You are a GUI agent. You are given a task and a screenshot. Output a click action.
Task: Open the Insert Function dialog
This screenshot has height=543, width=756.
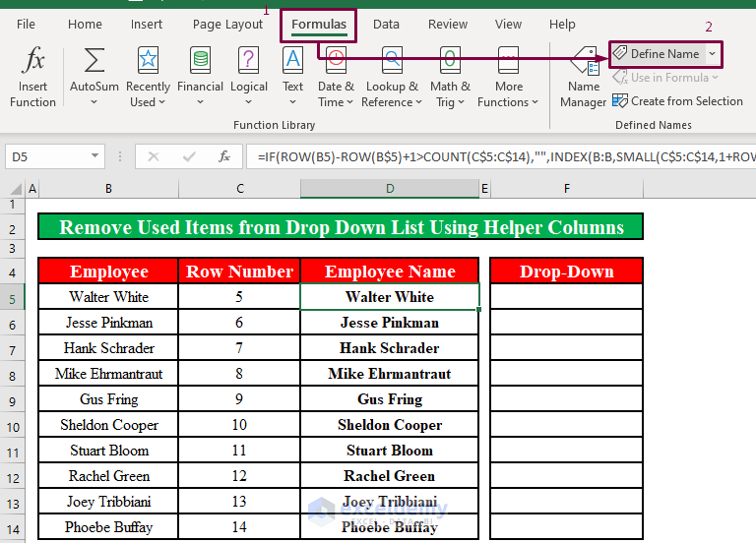pyautogui.click(x=32, y=77)
